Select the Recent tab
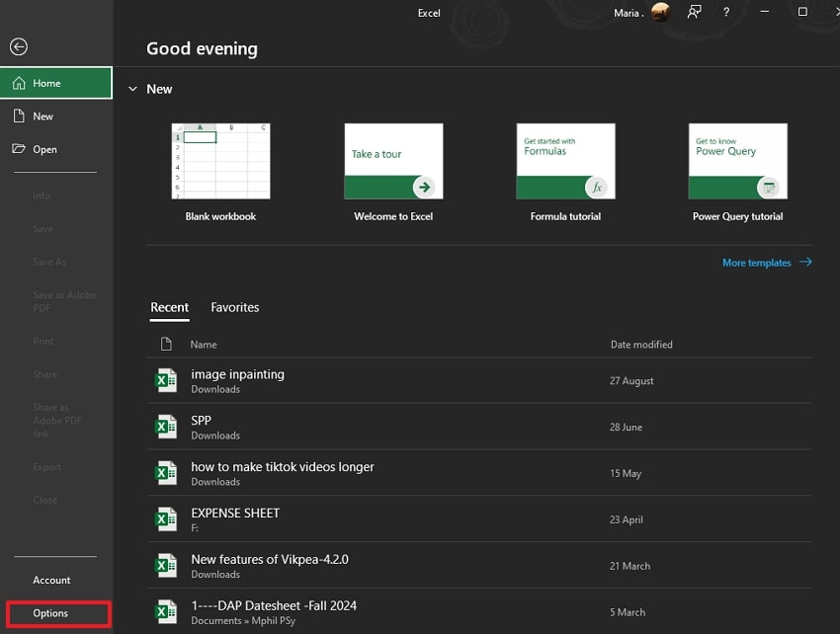Viewport: 840px width, 634px height. tap(169, 307)
